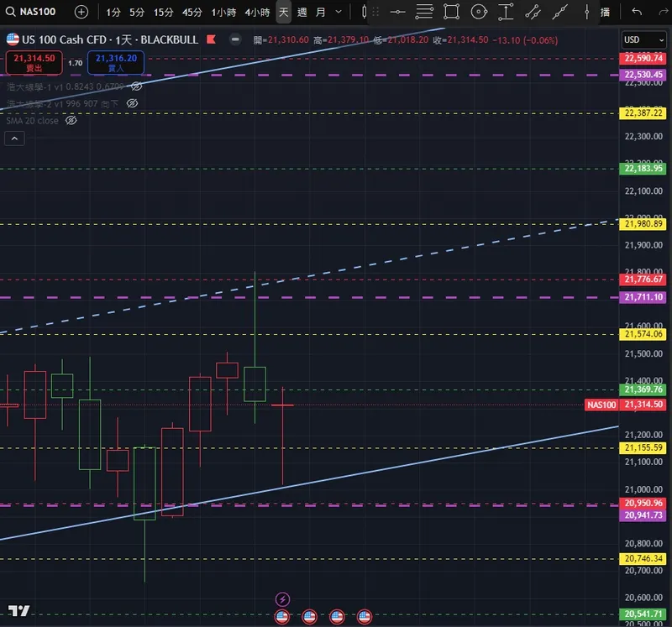
Task: Expand the timeframe dropdown arrow
Action: tap(339, 12)
